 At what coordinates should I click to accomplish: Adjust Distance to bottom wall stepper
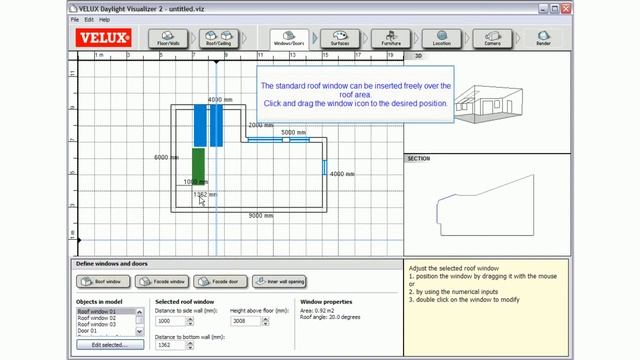pyautogui.click(x=190, y=345)
